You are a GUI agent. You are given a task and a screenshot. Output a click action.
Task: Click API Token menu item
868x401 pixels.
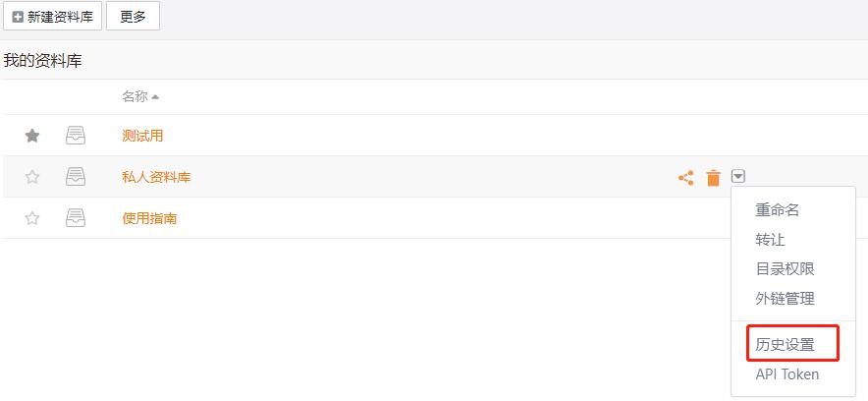(787, 374)
